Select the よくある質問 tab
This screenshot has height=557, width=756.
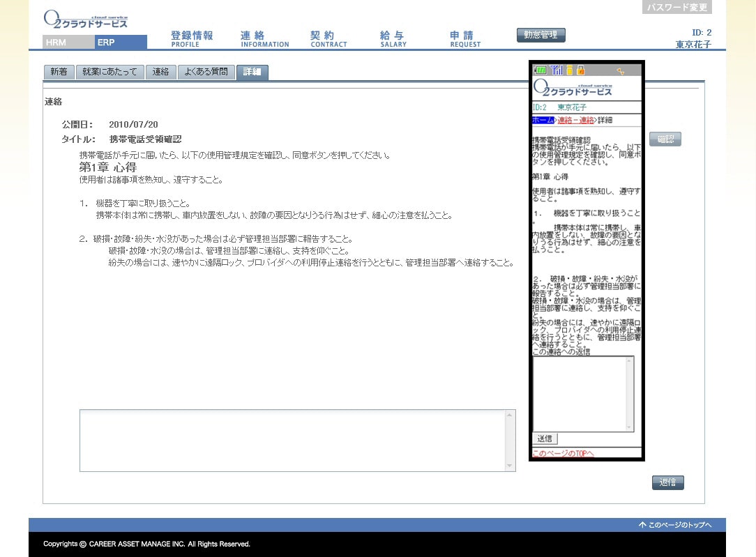206,72
